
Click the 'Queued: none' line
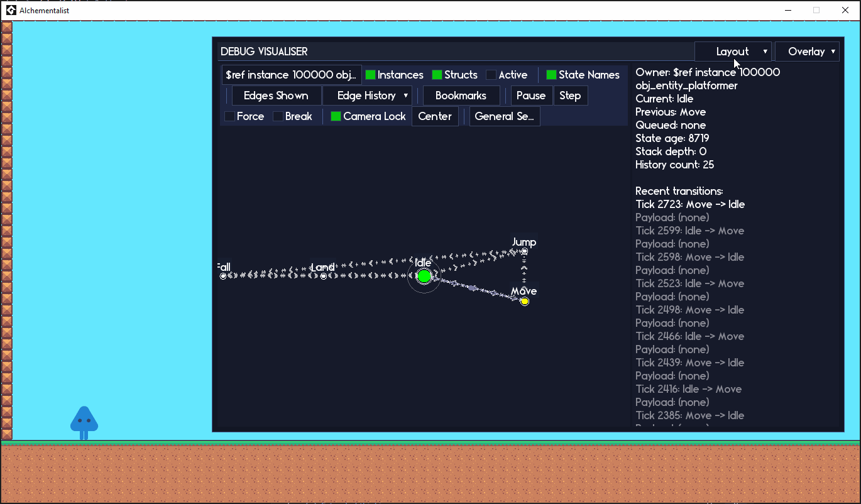[x=671, y=125]
